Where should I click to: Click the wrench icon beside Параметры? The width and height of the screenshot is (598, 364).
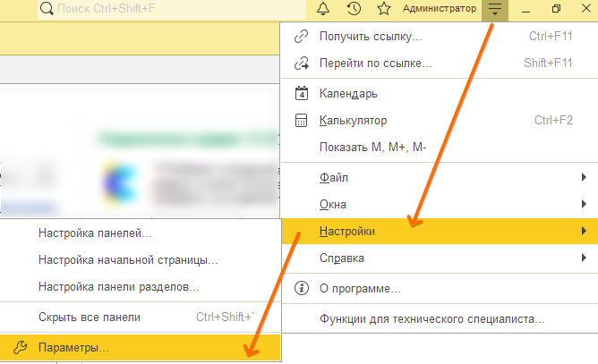click(x=20, y=347)
